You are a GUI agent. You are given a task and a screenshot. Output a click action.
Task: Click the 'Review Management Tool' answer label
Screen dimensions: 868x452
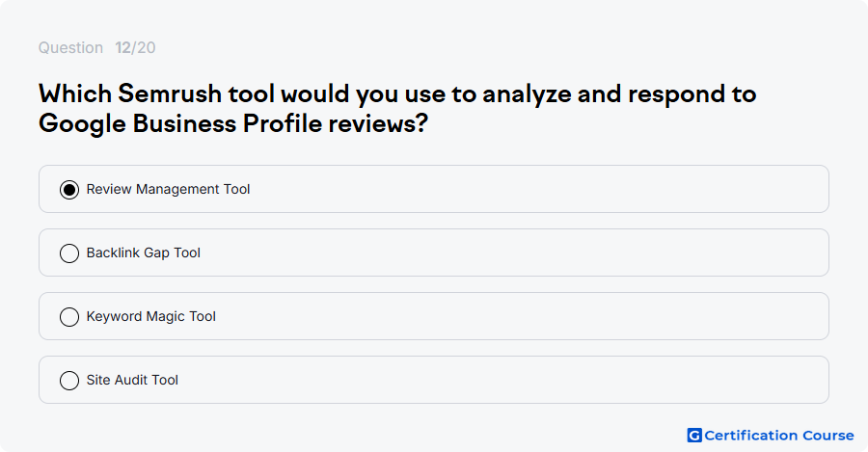point(168,189)
